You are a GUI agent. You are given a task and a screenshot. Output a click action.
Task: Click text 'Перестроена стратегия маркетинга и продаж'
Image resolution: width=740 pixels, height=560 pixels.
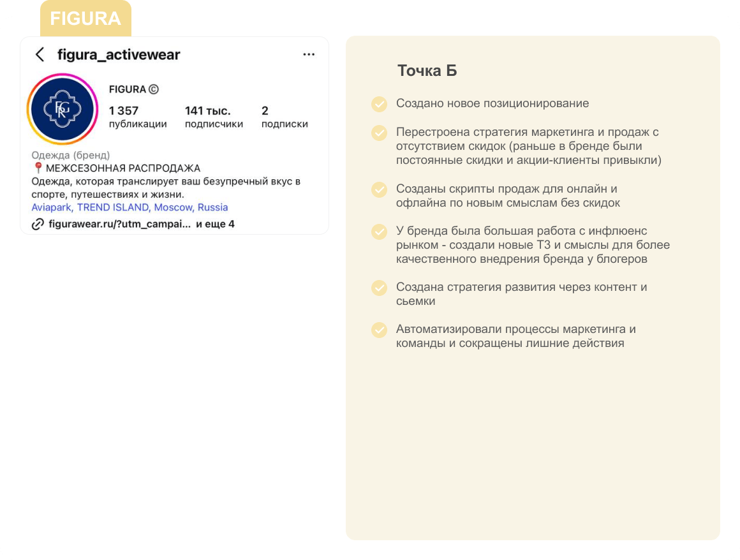pyautogui.click(x=523, y=131)
